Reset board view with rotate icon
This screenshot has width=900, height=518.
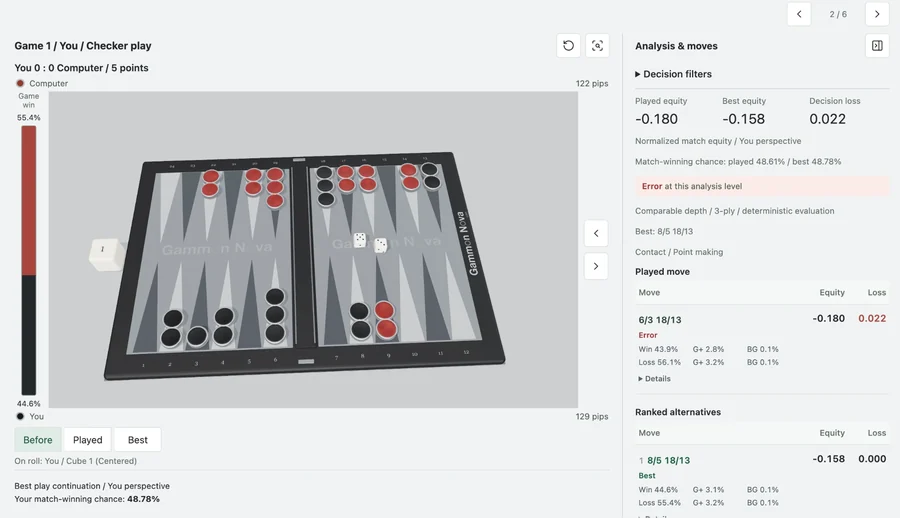click(x=568, y=45)
